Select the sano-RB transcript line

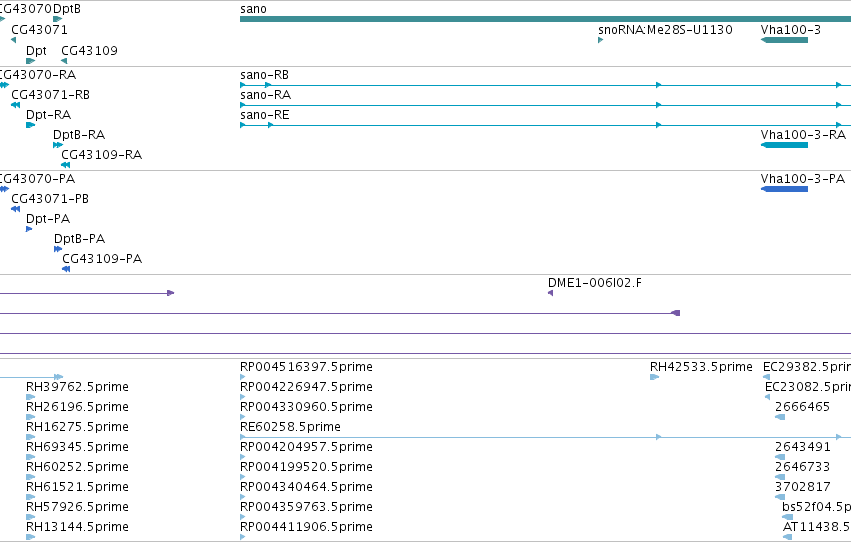click(x=545, y=85)
